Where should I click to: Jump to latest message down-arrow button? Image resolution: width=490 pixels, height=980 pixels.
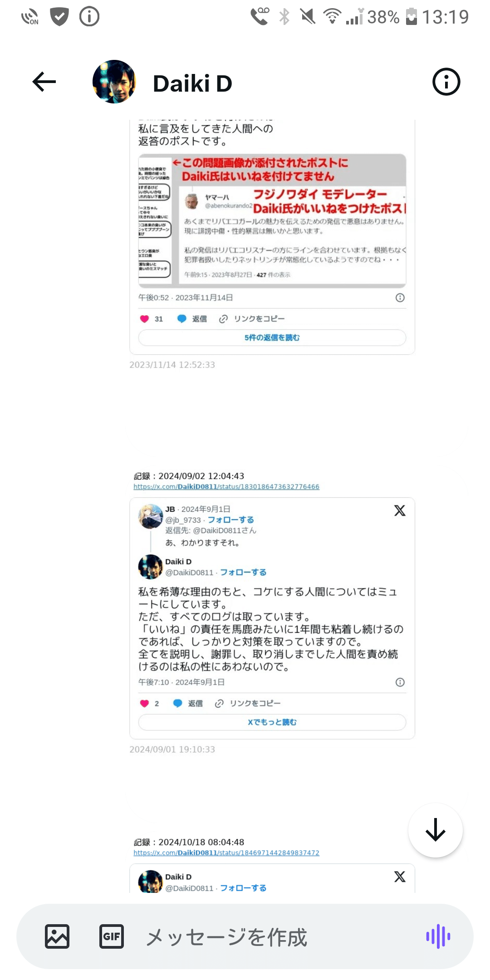(x=436, y=830)
